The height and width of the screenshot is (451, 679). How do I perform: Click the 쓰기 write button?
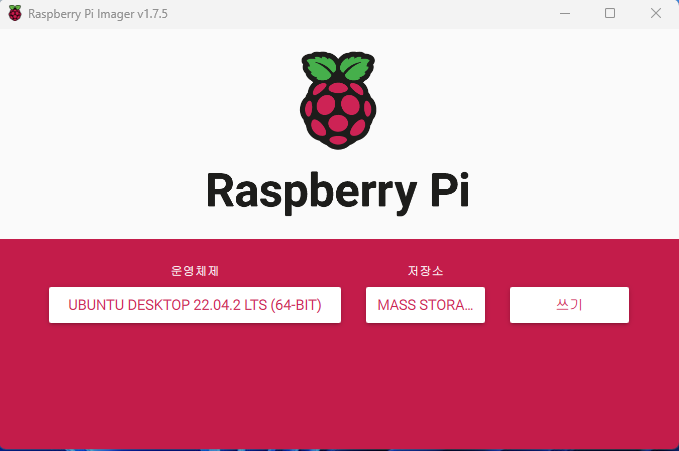coord(569,305)
